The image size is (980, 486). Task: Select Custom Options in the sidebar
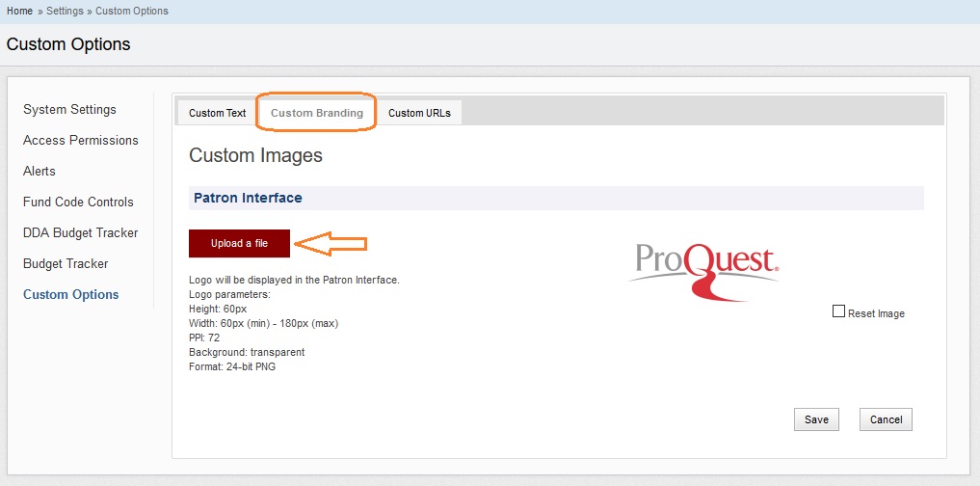[71, 294]
